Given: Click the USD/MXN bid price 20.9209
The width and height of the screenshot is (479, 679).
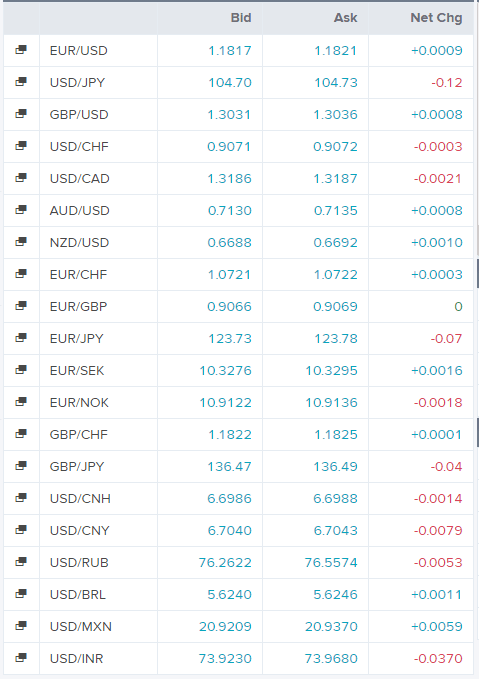Looking at the screenshot, I should tap(225, 626).
